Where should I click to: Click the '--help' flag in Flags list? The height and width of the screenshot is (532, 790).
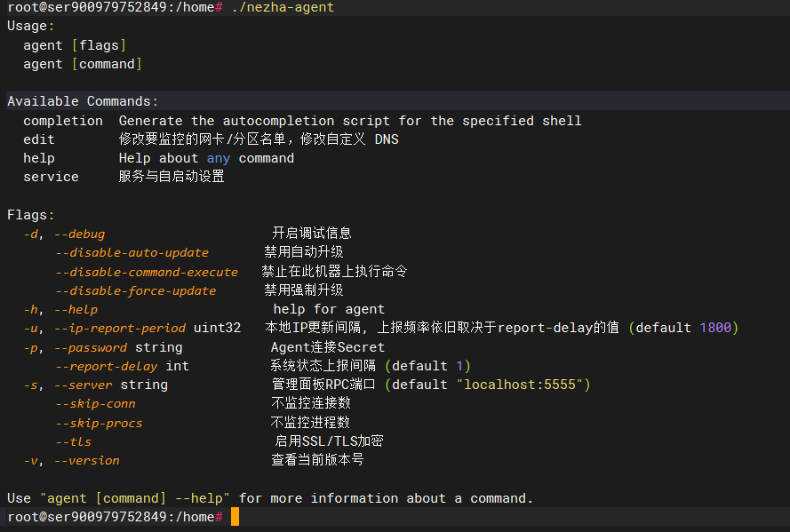[x=76, y=310]
